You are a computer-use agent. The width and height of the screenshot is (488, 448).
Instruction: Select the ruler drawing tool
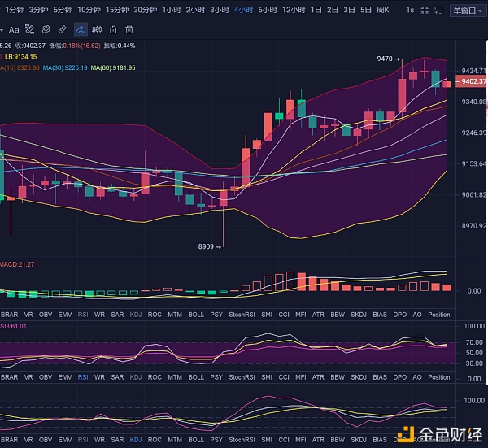[63, 30]
